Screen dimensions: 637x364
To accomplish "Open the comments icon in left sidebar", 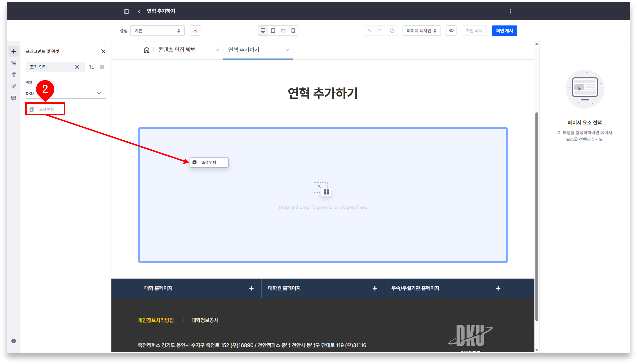I will click(x=13, y=98).
